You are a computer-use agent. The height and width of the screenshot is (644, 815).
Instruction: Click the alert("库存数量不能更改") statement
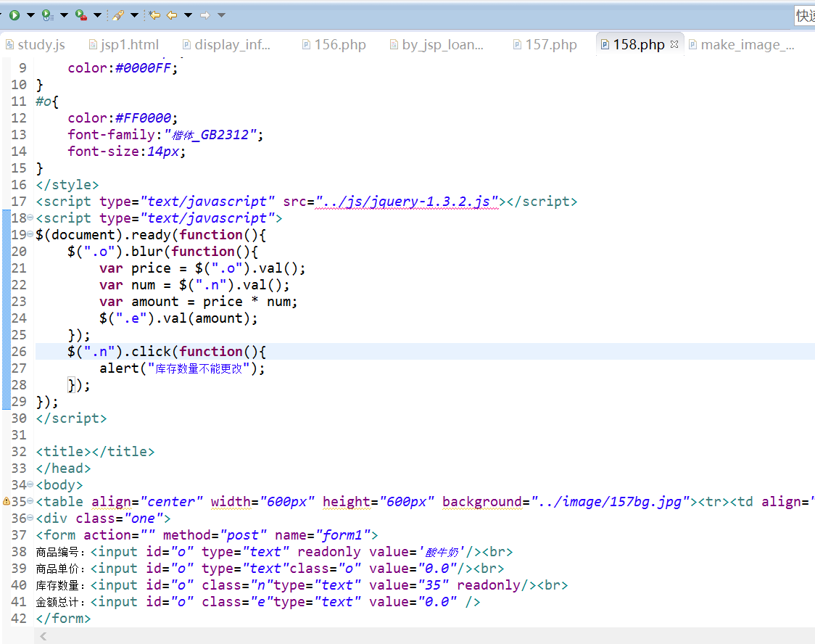point(182,368)
